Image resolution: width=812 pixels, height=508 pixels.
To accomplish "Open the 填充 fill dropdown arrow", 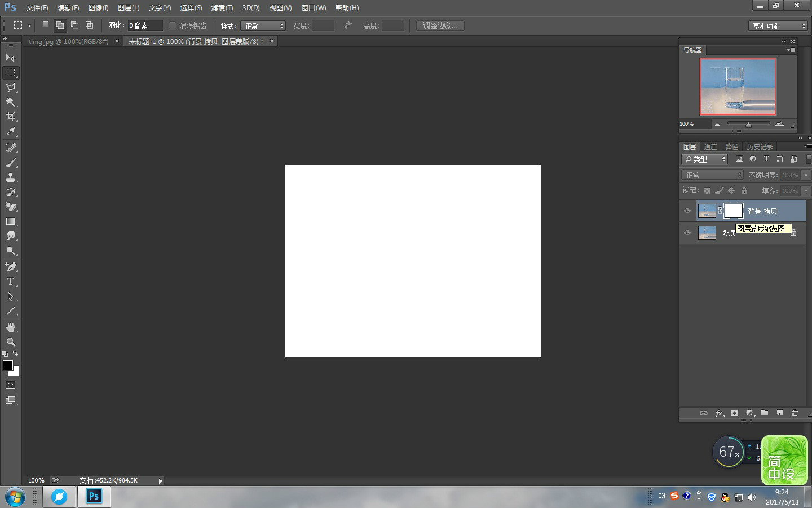I will (806, 191).
